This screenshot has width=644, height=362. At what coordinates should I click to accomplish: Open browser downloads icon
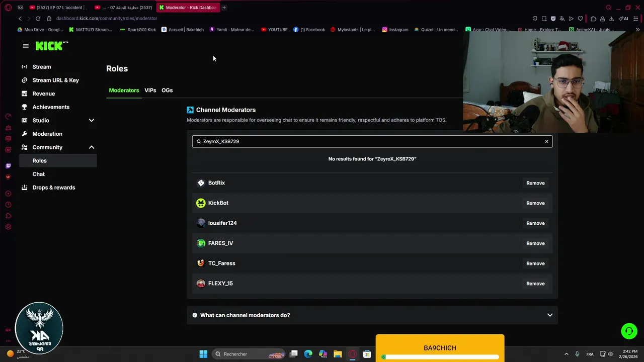611,19
